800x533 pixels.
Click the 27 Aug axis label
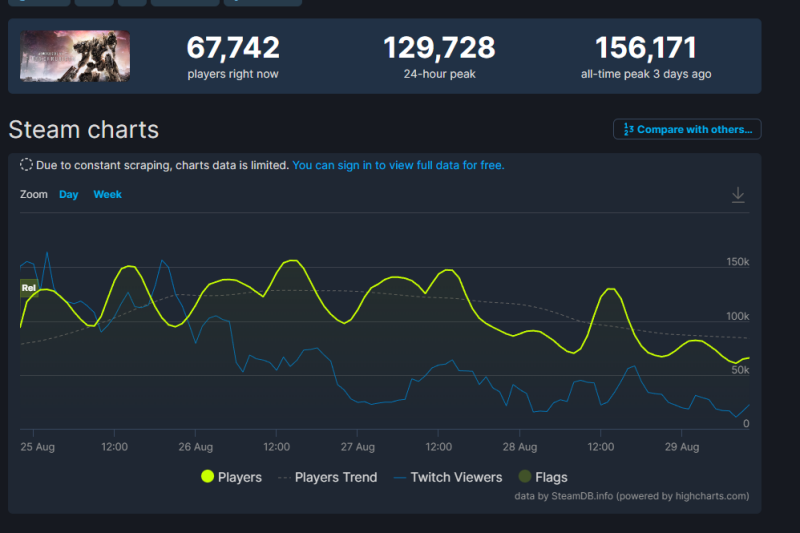pos(358,447)
